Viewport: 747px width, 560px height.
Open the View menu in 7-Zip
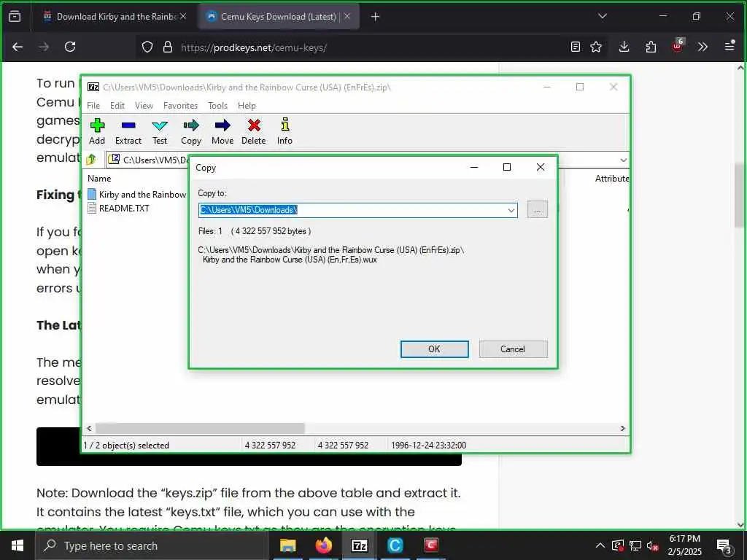coord(144,106)
